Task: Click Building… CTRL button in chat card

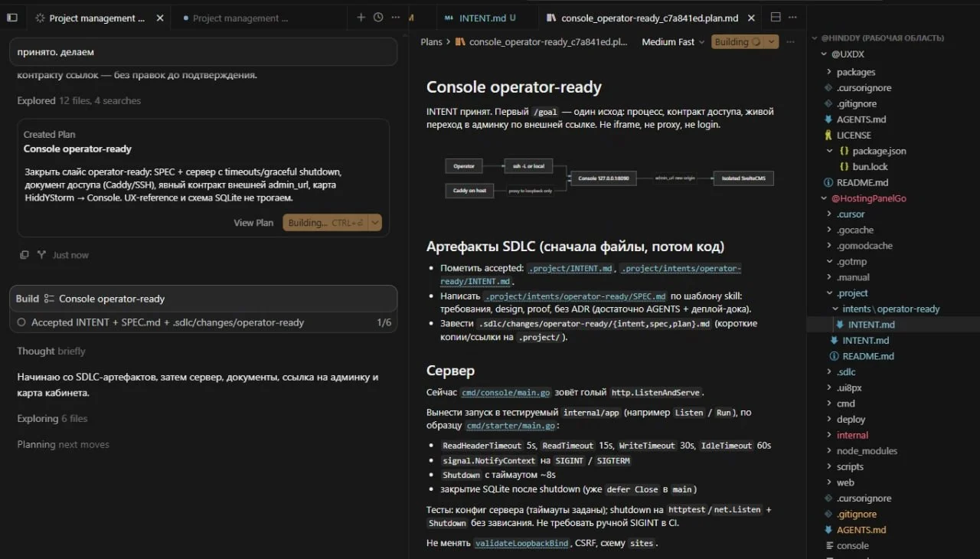Action: [x=325, y=223]
